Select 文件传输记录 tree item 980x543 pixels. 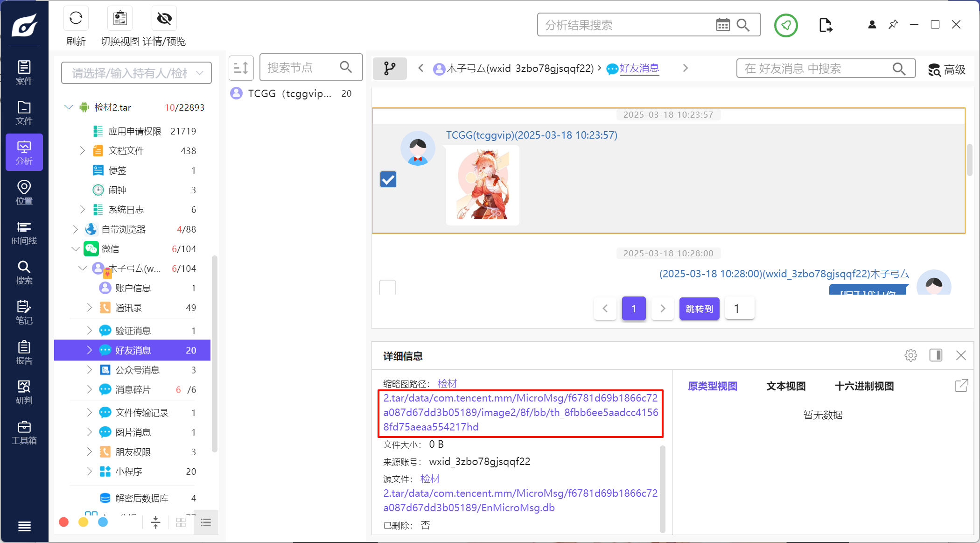133,413
